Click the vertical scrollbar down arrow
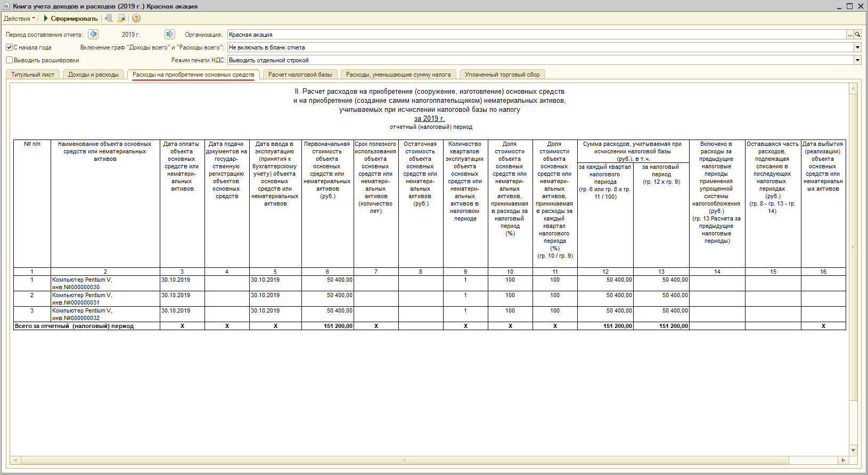 [x=853, y=451]
